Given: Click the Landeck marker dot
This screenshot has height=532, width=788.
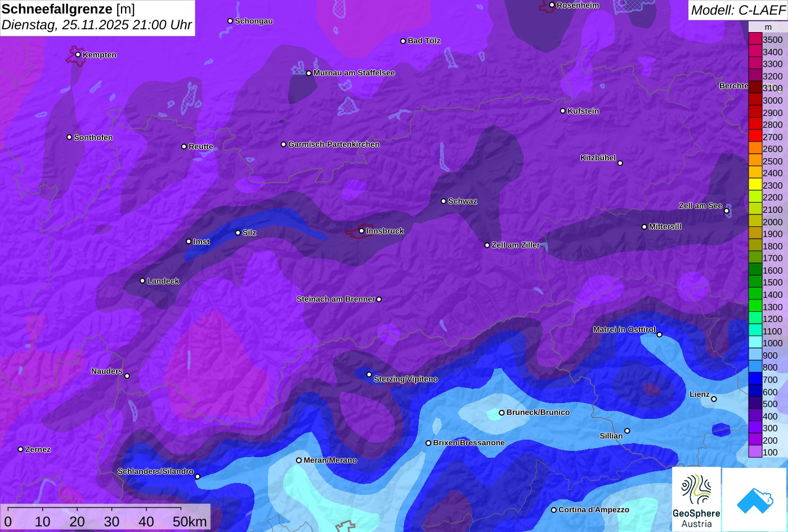Looking at the screenshot, I should click(x=142, y=281).
